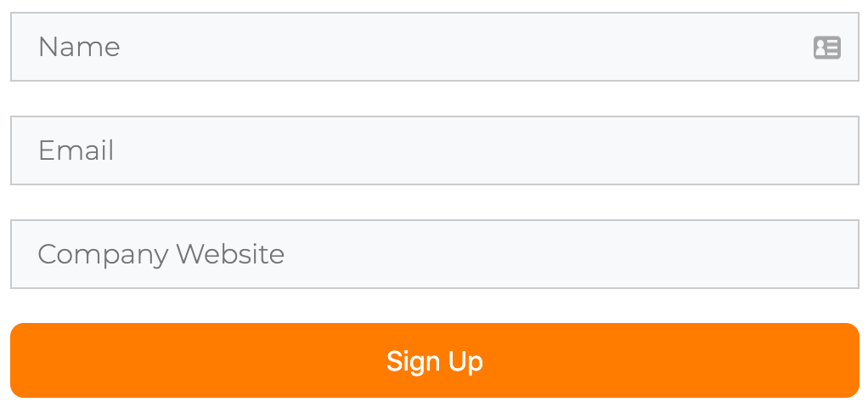The width and height of the screenshot is (868, 408).
Task: Select the Company Website text input
Action: [x=435, y=254]
